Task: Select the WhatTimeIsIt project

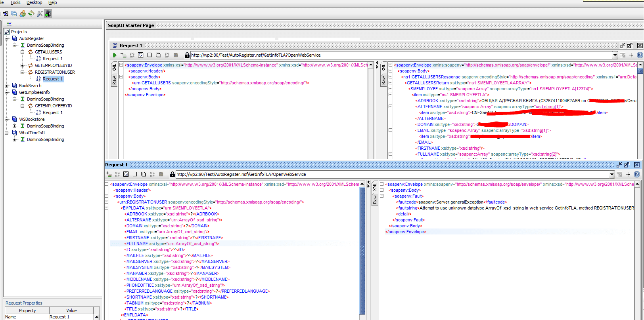Action: tap(32, 133)
